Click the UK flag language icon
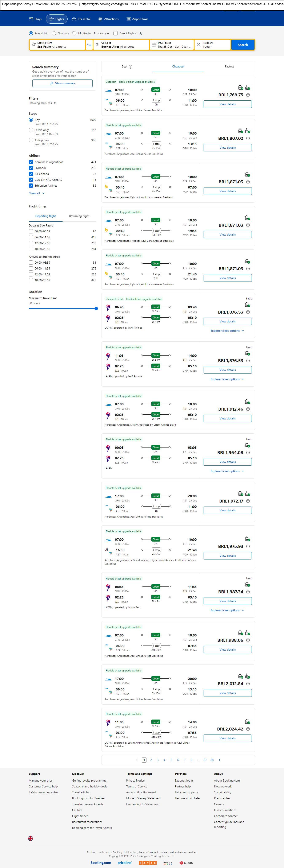Screen dimensions: 284x868 [31, 838]
